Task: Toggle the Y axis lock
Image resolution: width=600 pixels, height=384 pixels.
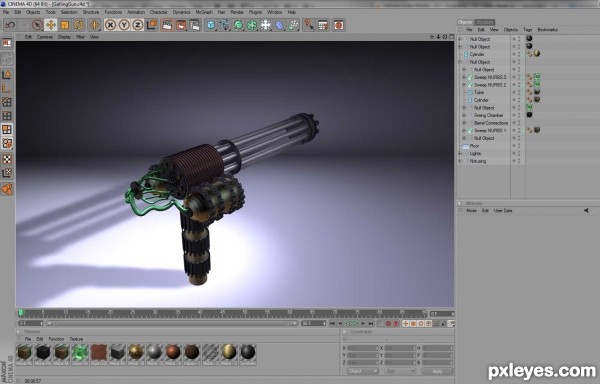Action: (124, 25)
